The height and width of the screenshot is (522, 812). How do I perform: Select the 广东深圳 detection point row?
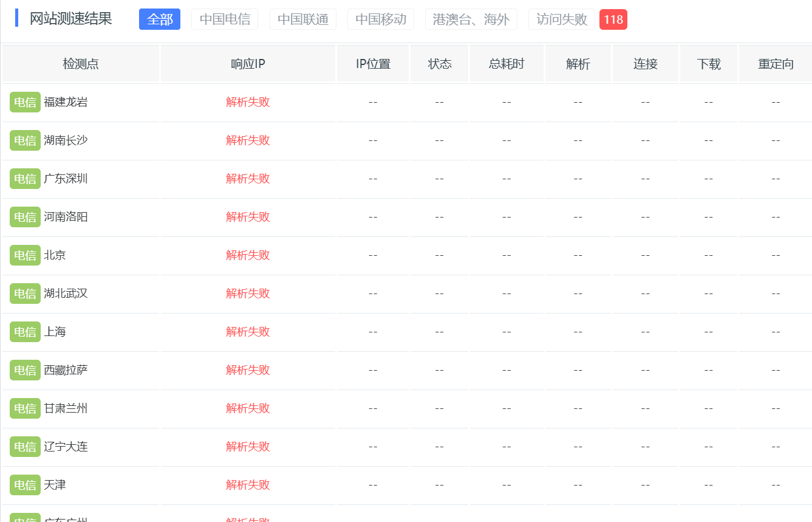407,179
